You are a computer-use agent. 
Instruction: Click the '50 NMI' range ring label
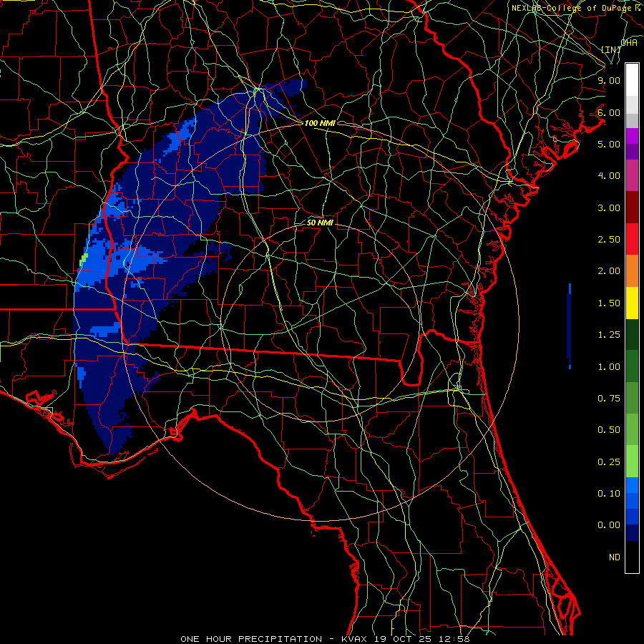(x=320, y=223)
